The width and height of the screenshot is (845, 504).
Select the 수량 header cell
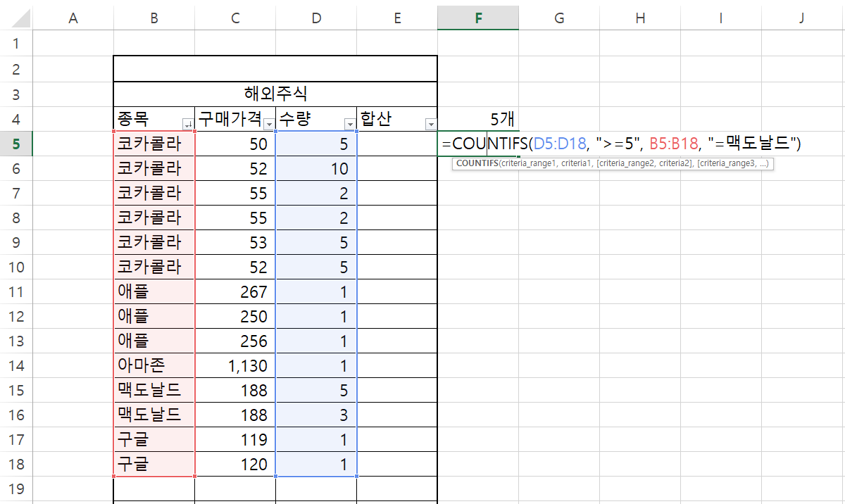click(315, 118)
